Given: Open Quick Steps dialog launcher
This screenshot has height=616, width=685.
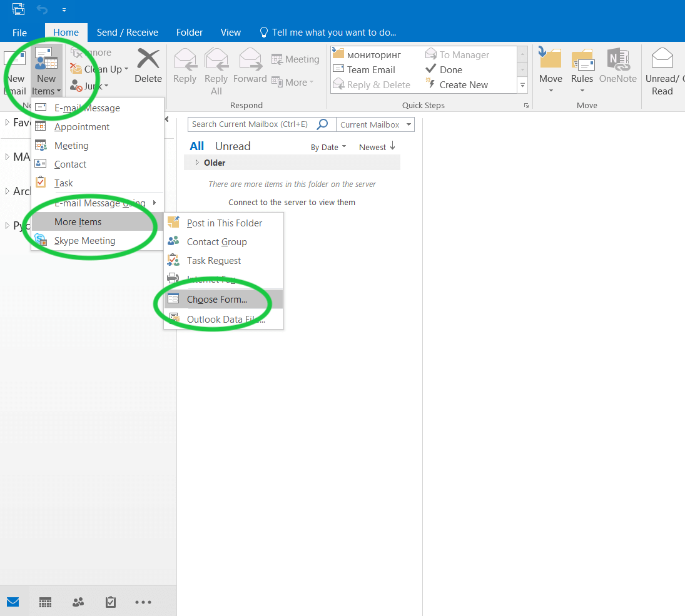Looking at the screenshot, I should point(527,105).
